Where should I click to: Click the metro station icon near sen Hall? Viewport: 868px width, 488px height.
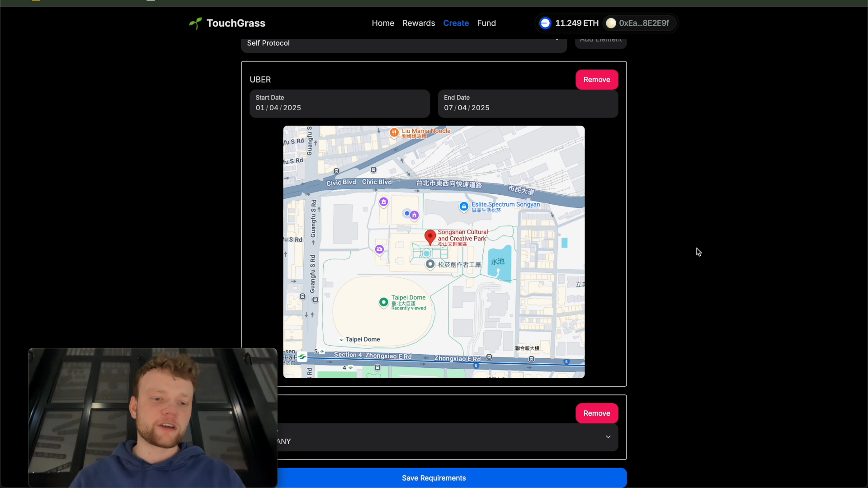302,357
